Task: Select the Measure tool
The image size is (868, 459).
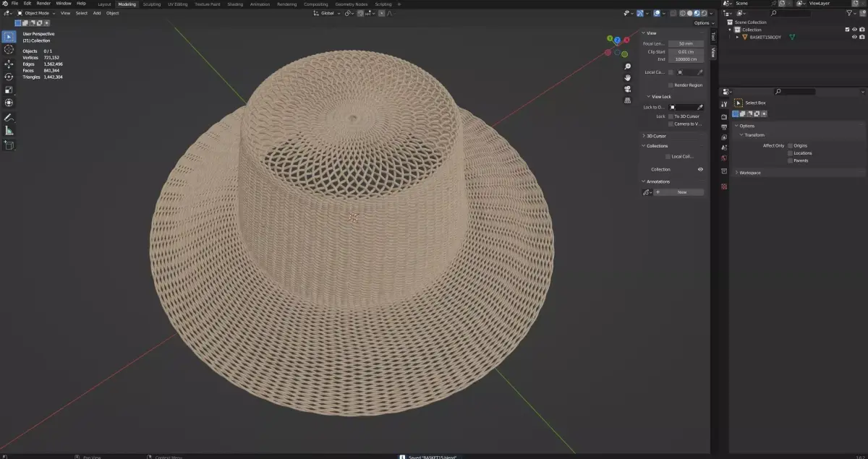Action: pos(9,130)
